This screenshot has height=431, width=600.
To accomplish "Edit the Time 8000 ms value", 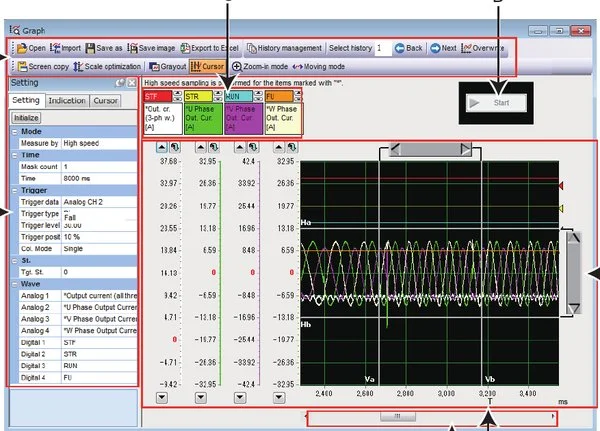I will (99, 178).
